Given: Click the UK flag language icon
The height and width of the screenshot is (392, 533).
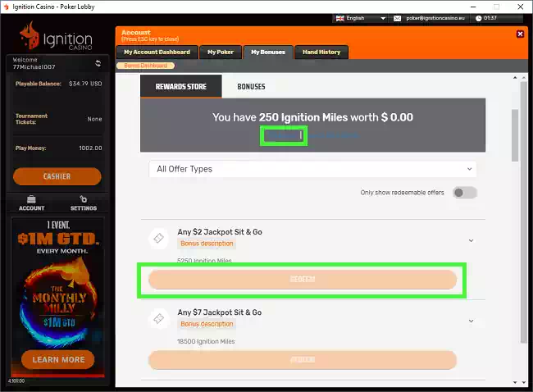Looking at the screenshot, I should coord(340,18).
